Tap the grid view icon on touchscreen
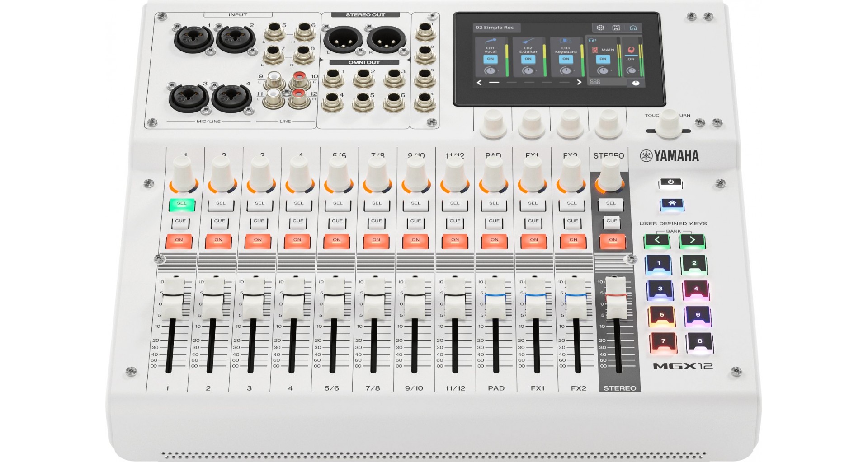The width and height of the screenshot is (868, 462). pyautogui.click(x=595, y=82)
